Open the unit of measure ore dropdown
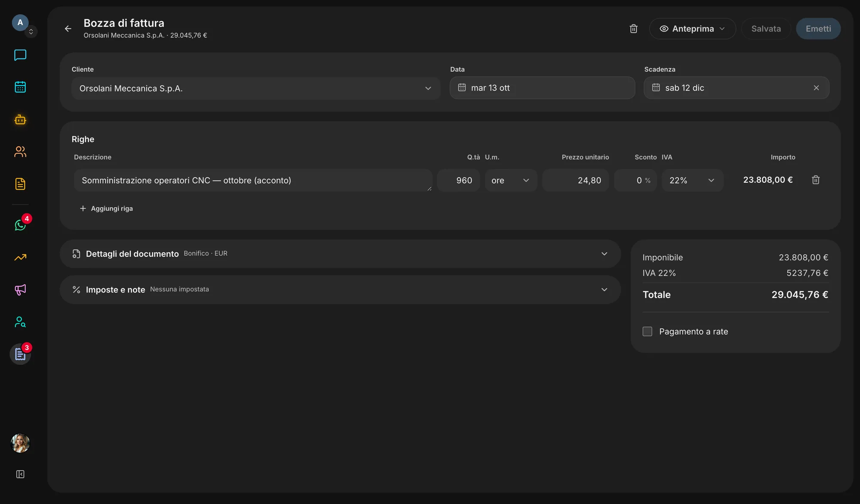Image resolution: width=860 pixels, height=504 pixels. 511,180
